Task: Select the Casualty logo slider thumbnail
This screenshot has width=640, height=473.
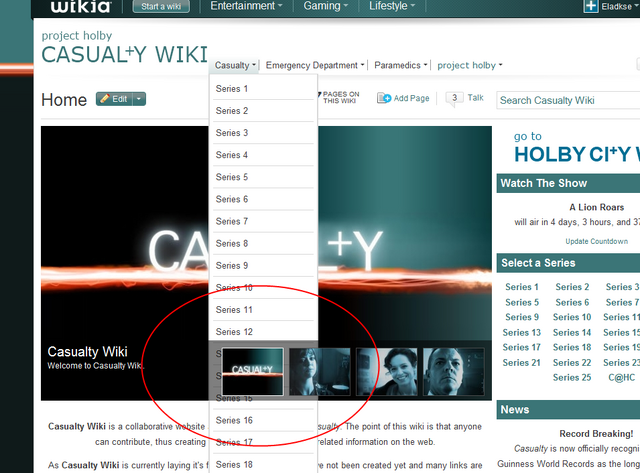Action: pos(253,371)
